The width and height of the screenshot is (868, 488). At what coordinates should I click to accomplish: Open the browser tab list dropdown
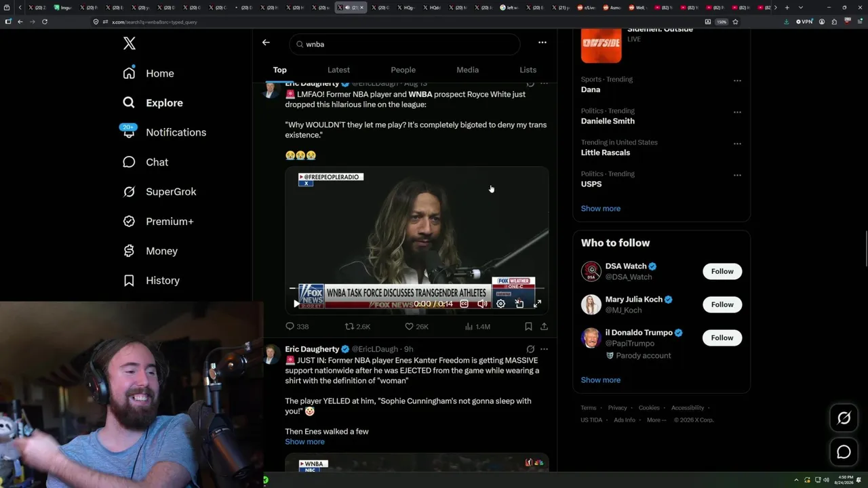800,7
